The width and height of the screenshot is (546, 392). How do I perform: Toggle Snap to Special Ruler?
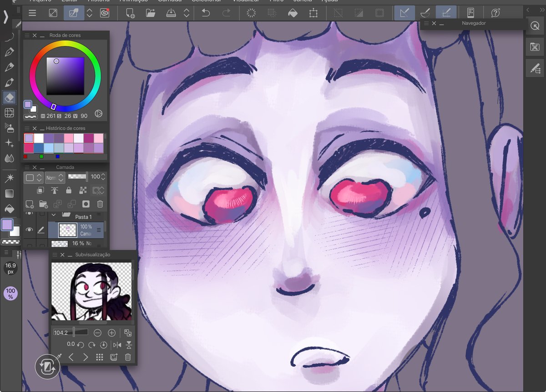point(425,13)
